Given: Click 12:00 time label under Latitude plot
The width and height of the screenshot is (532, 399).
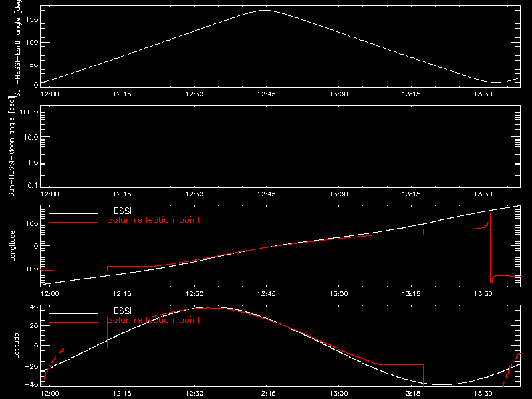Looking at the screenshot, I should tap(50, 394).
